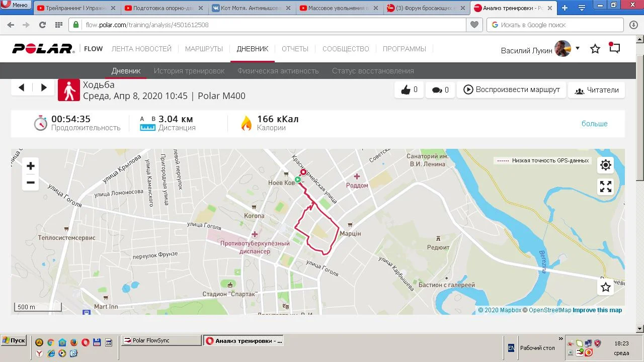Screen dimensions: 644x362
Task: Switch to the Форум бросающих tab
Action: pos(426,8)
